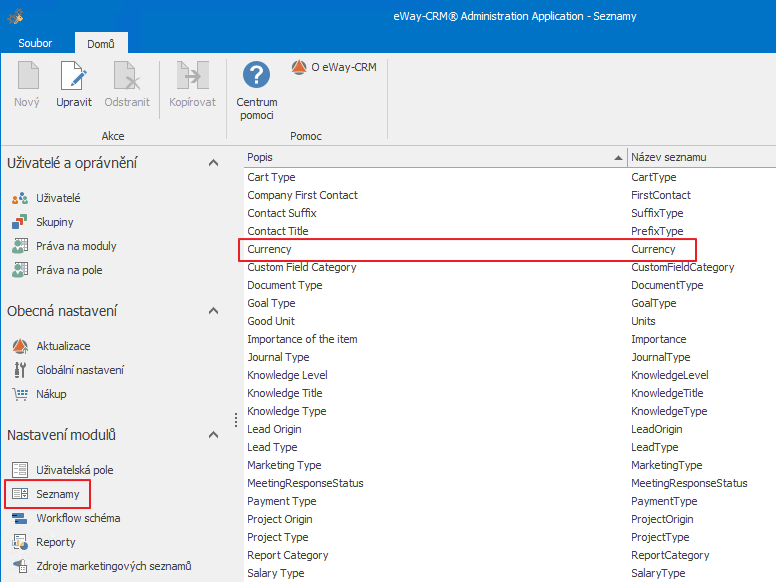This screenshot has width=776, height=582.
Task: Click the Odstranit delete icon
Action: pos(127,75)
